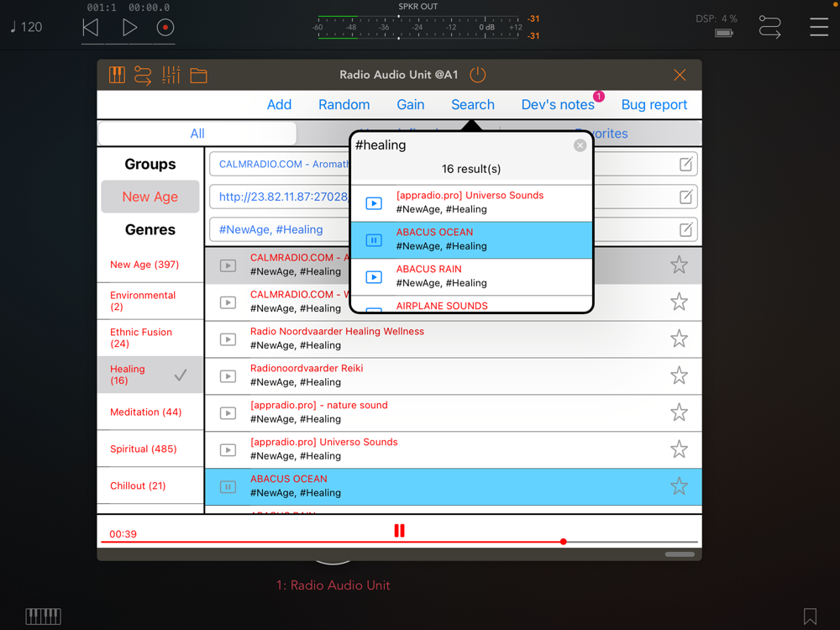The height and width of the screenshot is (630, 840).
Task: Pause ABACUS OCEAN in station list
Action: pyautogui.click(x=228, y=487)
